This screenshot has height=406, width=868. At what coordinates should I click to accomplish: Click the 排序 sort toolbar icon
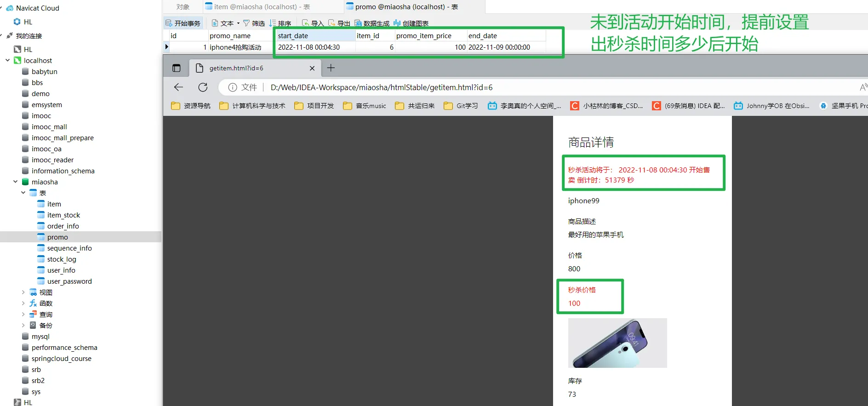click(273, 23)
